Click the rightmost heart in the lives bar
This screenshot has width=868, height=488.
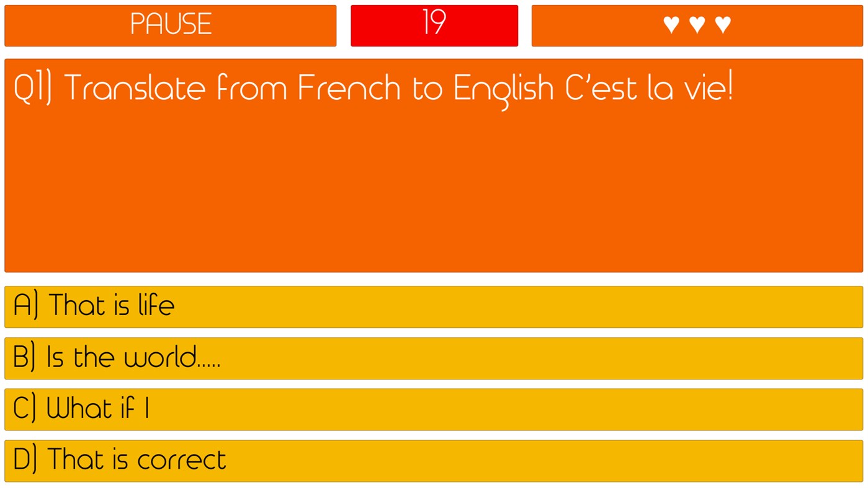coord(723,24)
